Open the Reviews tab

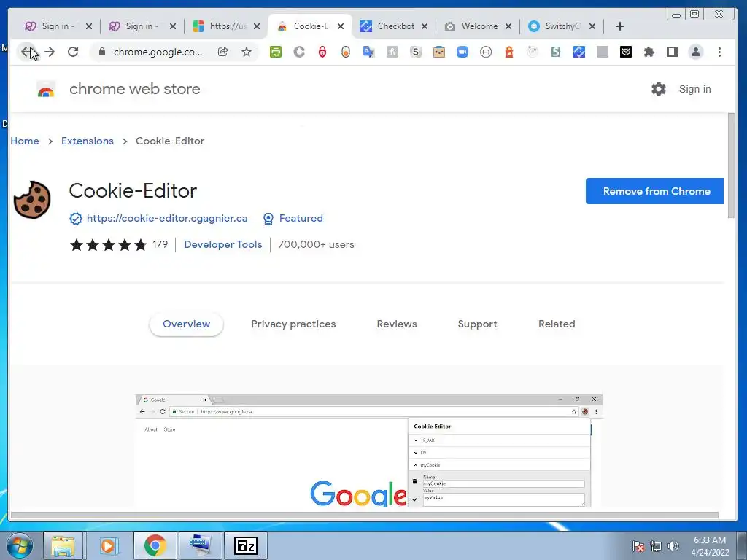(x=397, y=324)
